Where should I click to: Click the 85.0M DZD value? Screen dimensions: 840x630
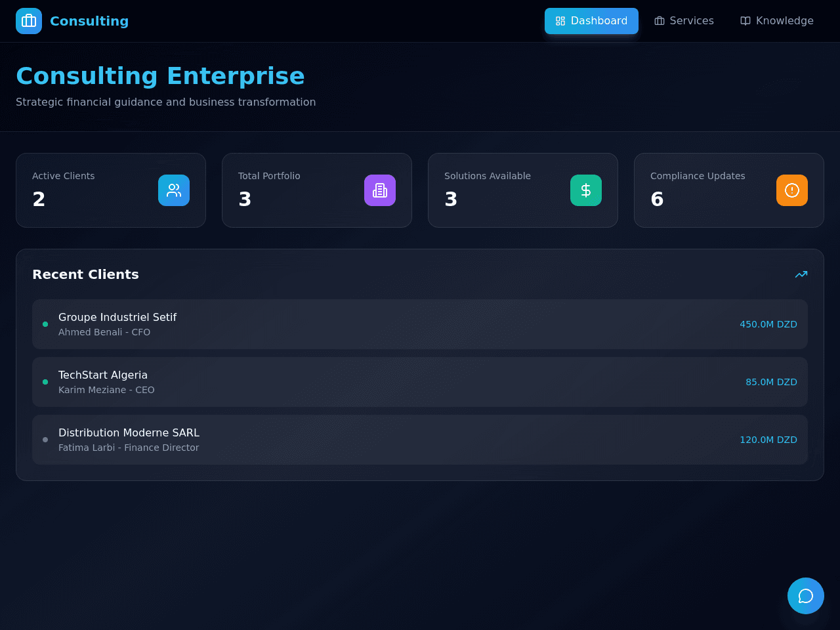771,382
